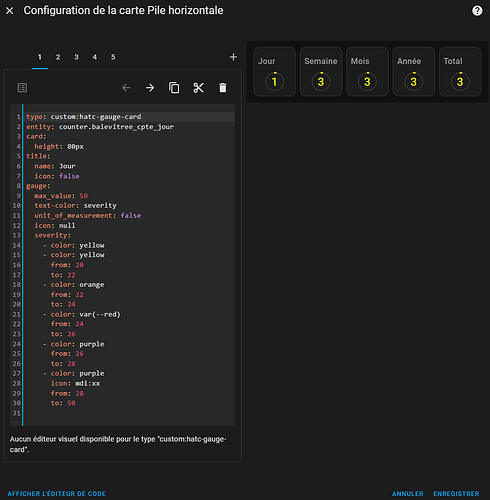This screenshot has height=500, width=490.
Task: Move card right with forward arrow
Action: tap(150, 88)
